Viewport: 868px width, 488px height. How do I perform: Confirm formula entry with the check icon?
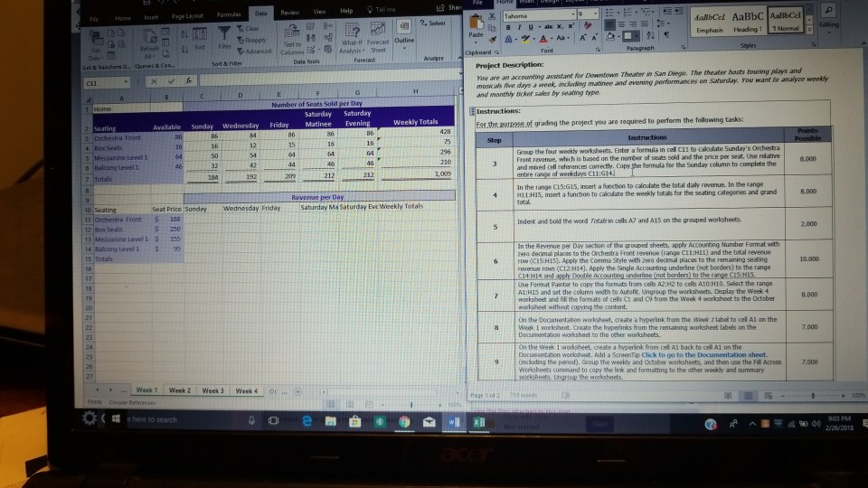(171, 81)
